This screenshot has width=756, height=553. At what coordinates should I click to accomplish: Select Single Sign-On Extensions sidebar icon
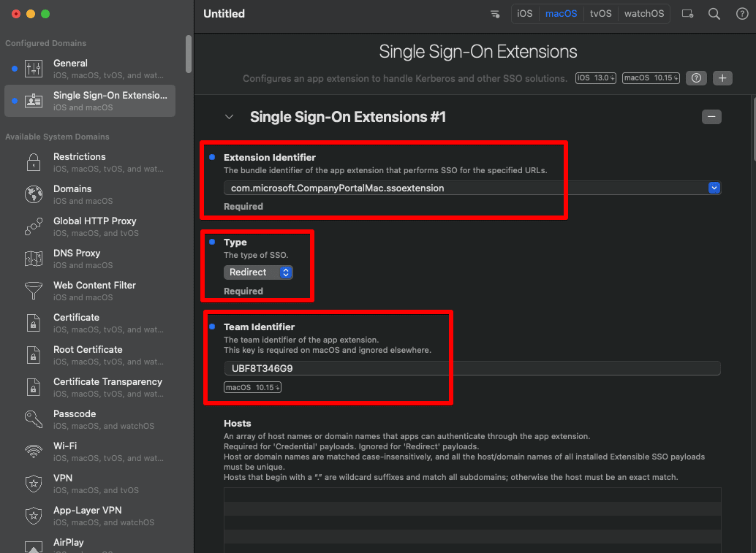34,101
